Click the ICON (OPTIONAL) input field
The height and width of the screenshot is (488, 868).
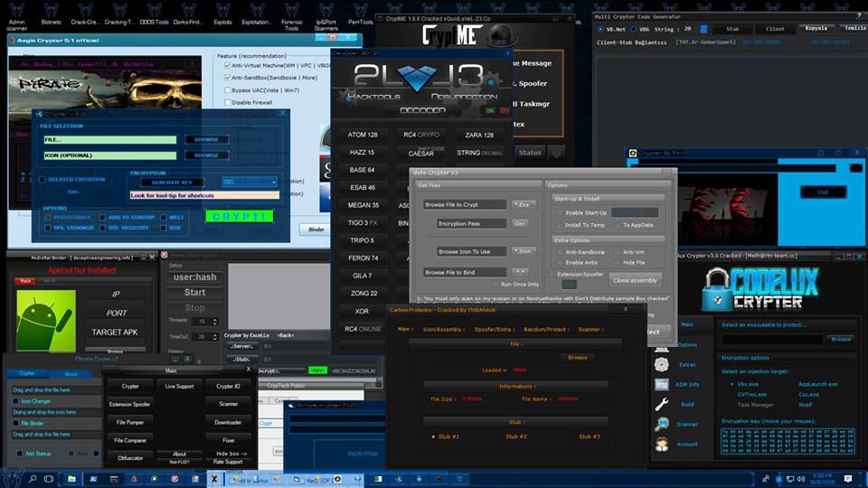pos(110,155)
